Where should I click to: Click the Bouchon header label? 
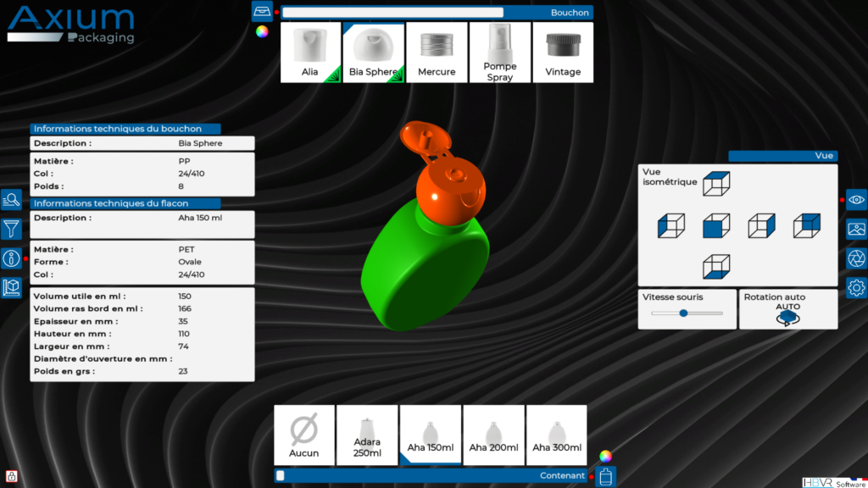570,12
